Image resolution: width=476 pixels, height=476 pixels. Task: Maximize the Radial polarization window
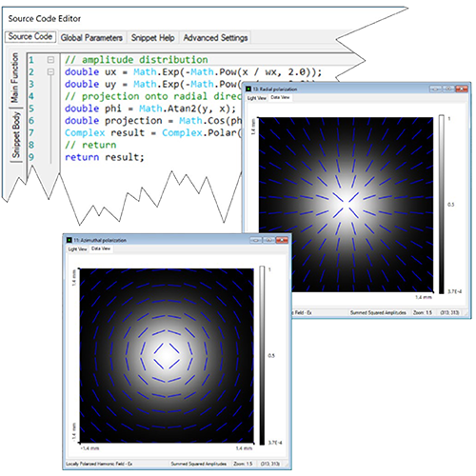pos(448,89)
